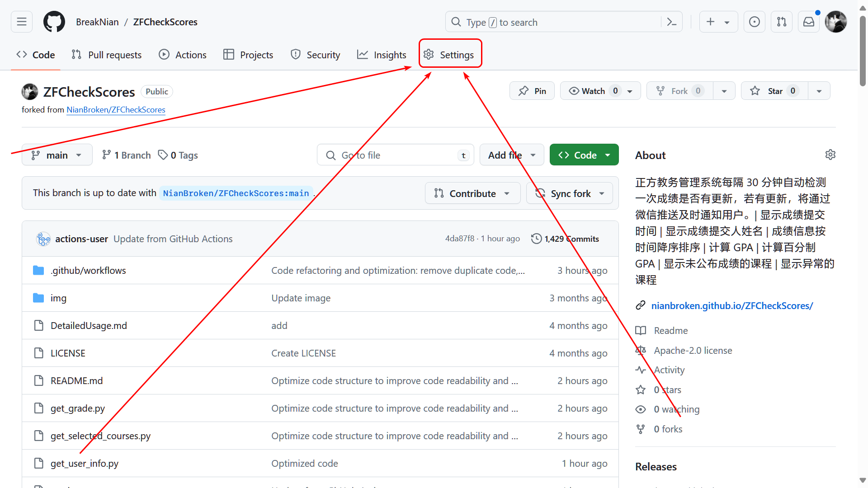The height and width of the screenshot is (488, 868).
Task: Open the hamburger navigation menu
Action: point(22,22)
